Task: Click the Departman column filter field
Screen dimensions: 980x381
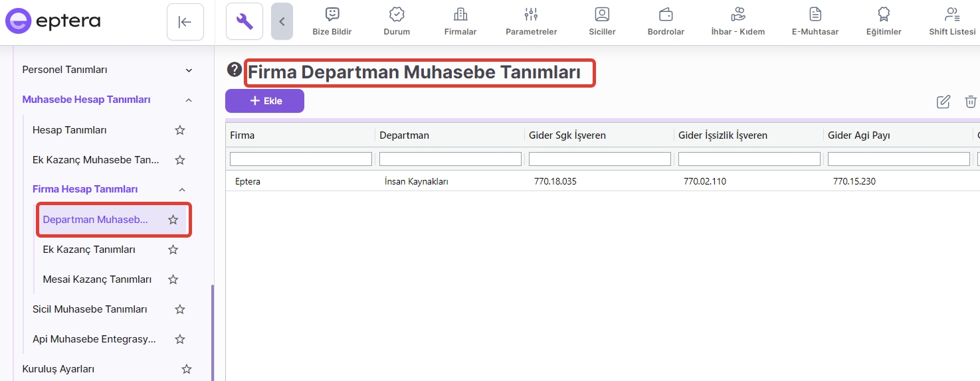Action: click(x=450, y=159)
